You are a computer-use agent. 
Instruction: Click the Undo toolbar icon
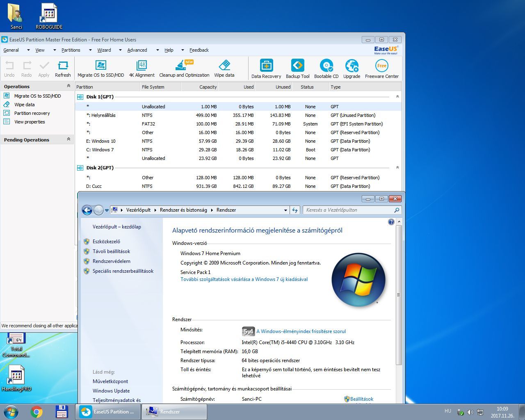(9, 69)
